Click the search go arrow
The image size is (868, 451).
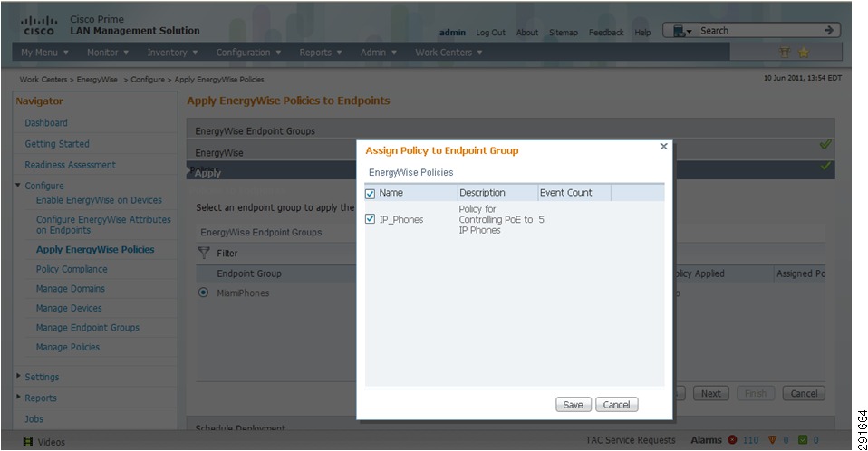point(829,31)
